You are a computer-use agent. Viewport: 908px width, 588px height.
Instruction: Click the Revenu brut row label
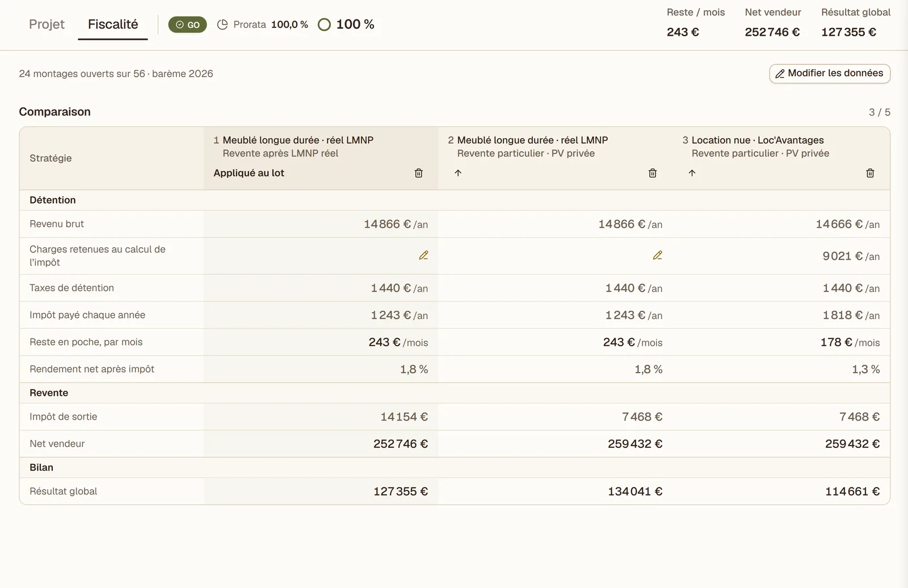(x=57, y=224)
